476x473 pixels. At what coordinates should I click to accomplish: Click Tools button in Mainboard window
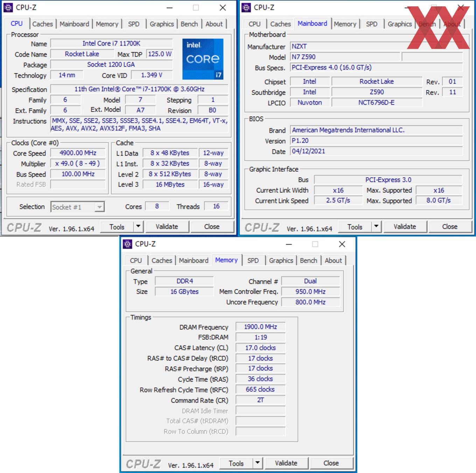tap(355, 227)
